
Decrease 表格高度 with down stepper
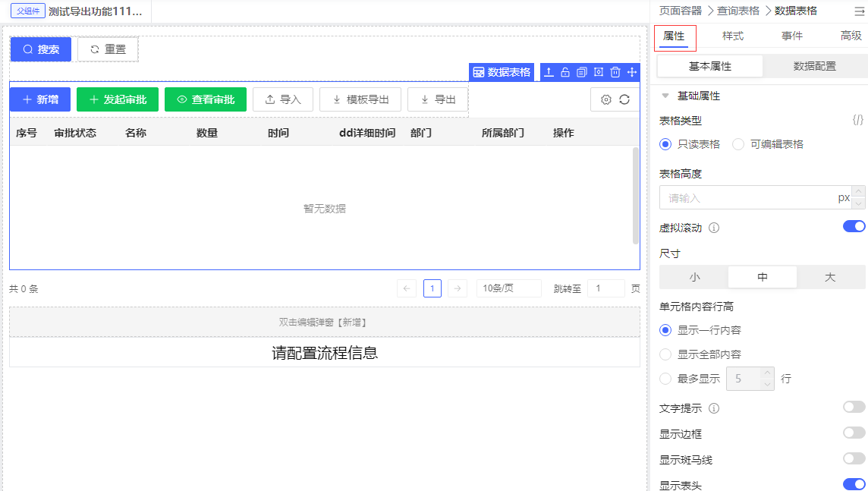pyautogui.click(x=859, y=203)
